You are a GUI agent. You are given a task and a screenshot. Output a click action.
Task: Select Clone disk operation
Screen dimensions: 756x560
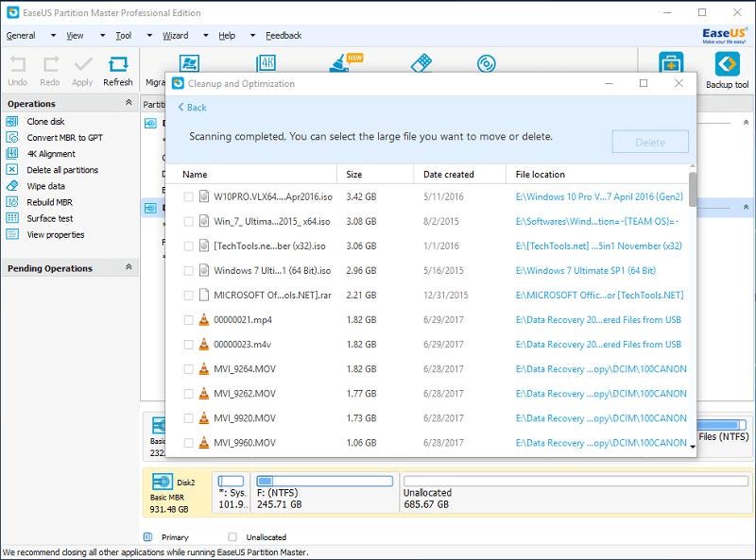click(x=44, y=122)
